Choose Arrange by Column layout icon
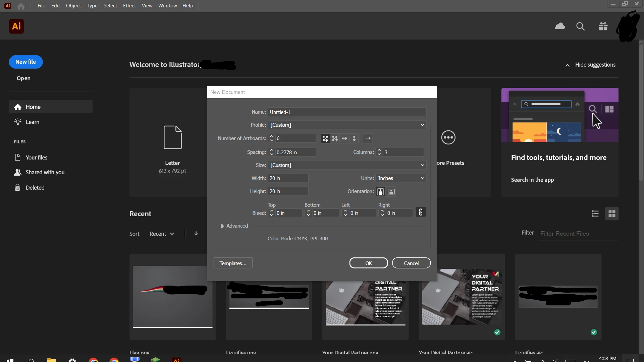 click(354, 138)
